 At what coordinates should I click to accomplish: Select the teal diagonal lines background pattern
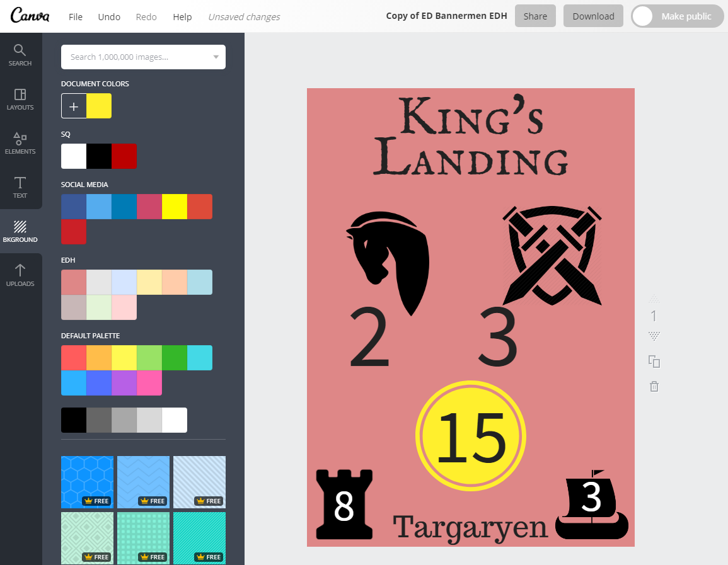(x=200, y=538)
